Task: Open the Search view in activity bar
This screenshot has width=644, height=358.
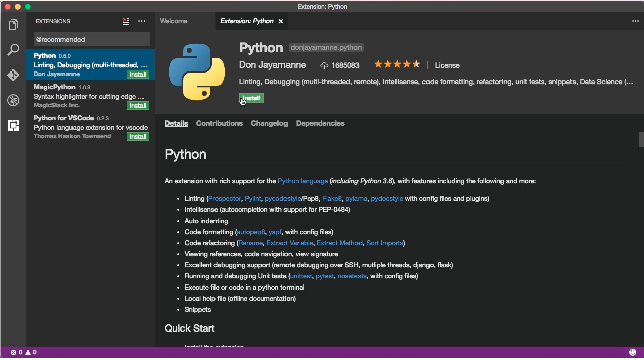Action: coord(13,49)
